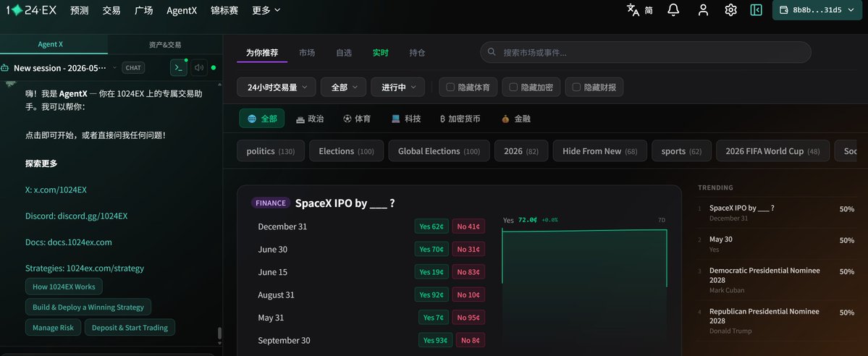Screen dimensions: 868x356
Task: Click Build & Deploy a Winning Strategy
Action: (x=88, y=308)
